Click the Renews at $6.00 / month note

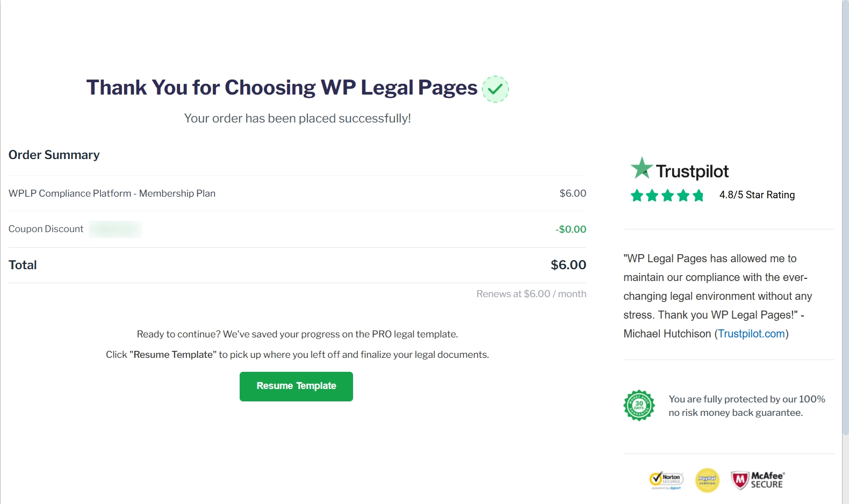pos(531,294)
